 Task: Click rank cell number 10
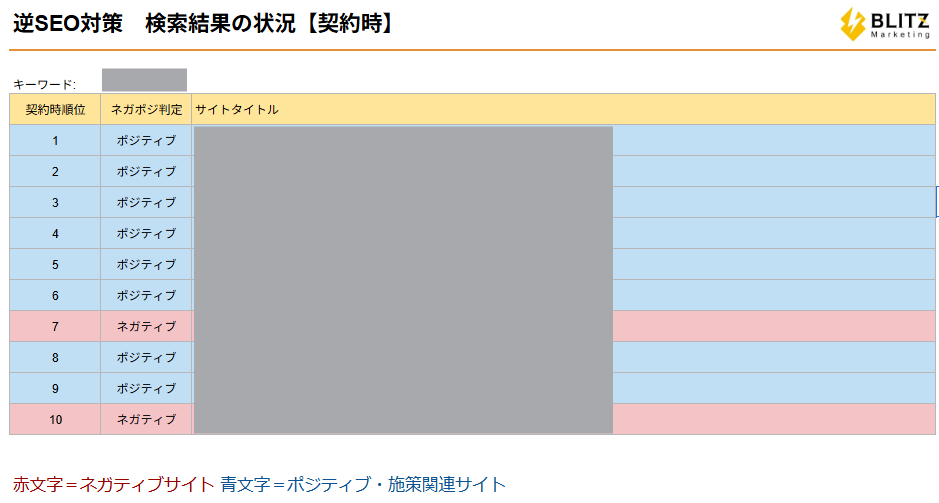[55, 420]
